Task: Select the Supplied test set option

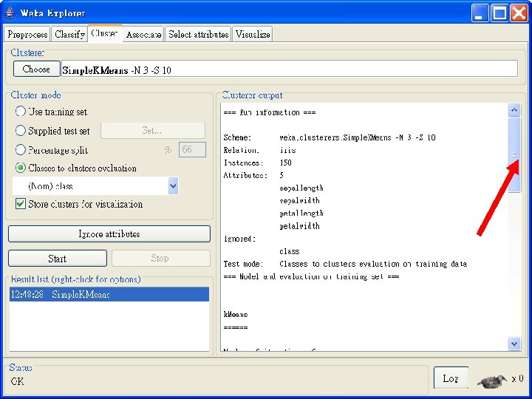Action: pyautogui.click(x=21, y=130)
